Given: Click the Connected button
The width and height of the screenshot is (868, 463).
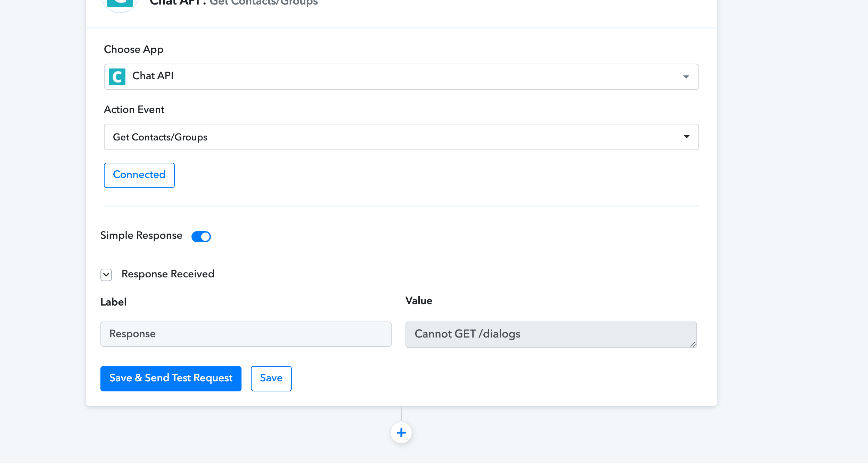Looking at the screenshot, I should 139,175.
